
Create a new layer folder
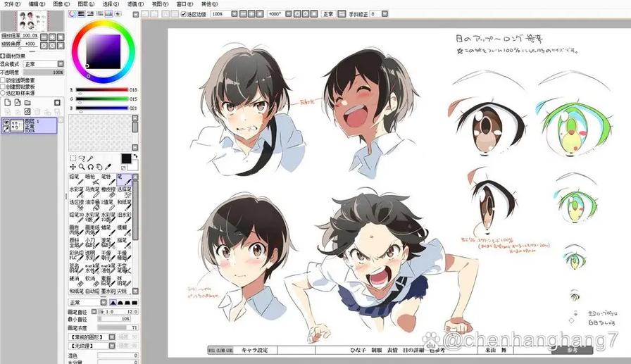tap(27, 103)
